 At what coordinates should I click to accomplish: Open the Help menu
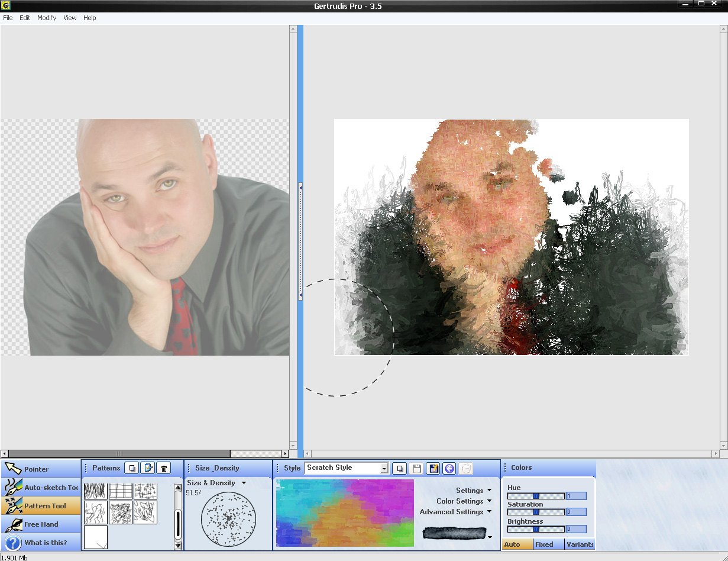click(89, 18)
